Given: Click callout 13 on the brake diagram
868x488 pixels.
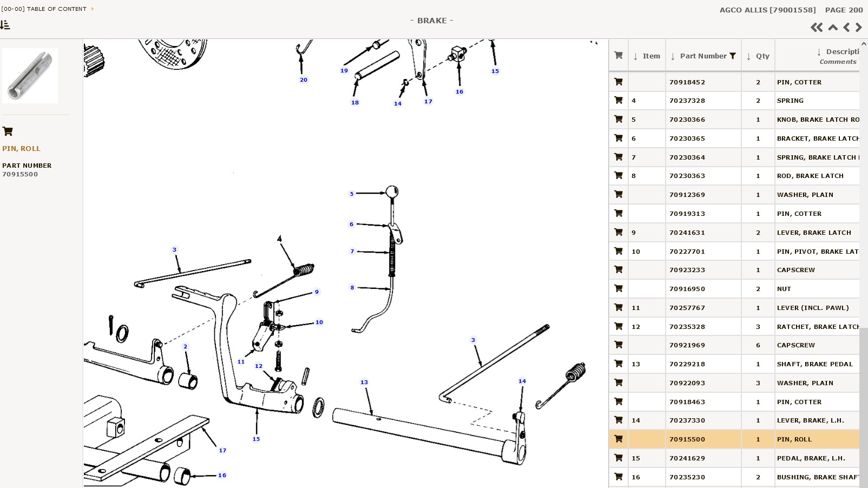Looking at the screenshot, I should (x=364, y=383).
